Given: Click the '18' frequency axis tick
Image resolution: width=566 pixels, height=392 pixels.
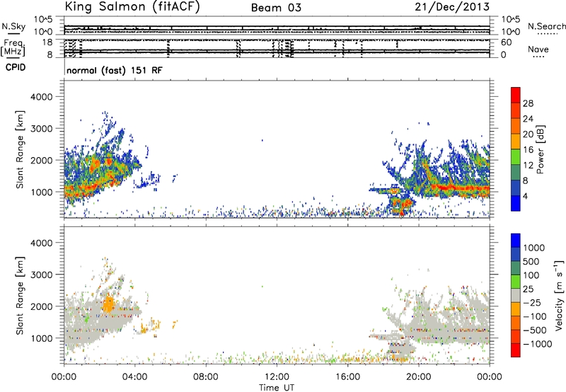Looking at the screenshot, I should (47, 42).
